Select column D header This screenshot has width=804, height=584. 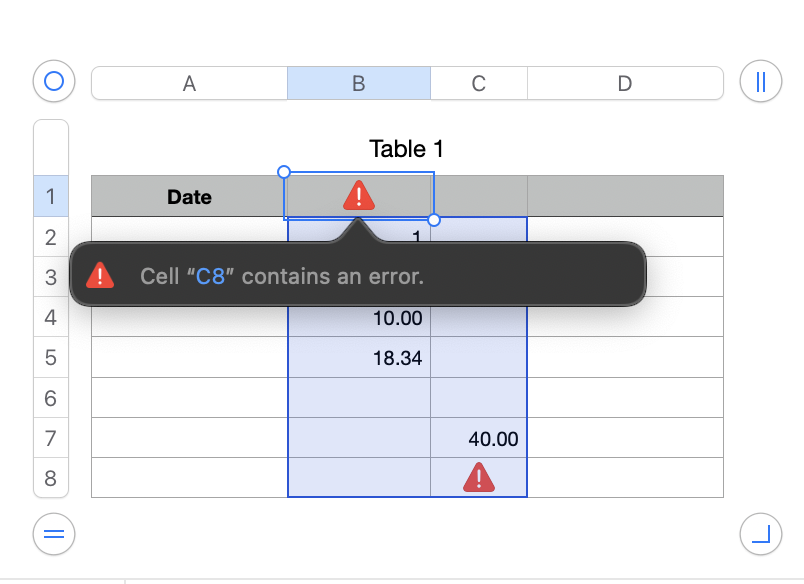coord(625,84)
